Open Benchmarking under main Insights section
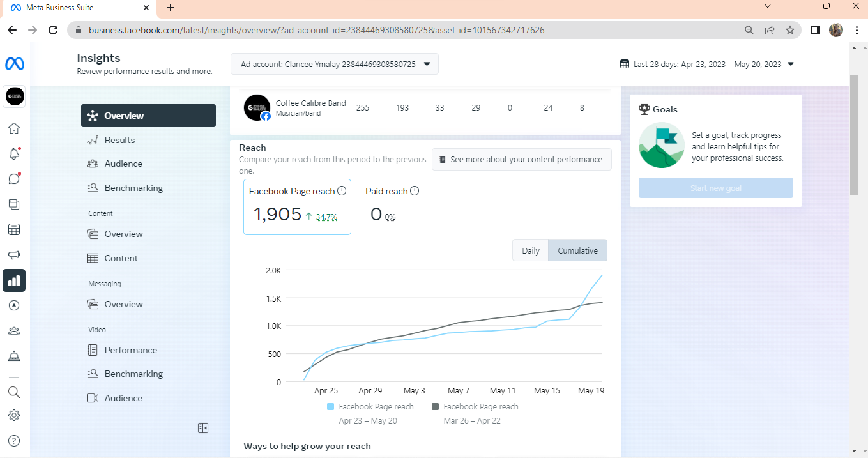 148,188
